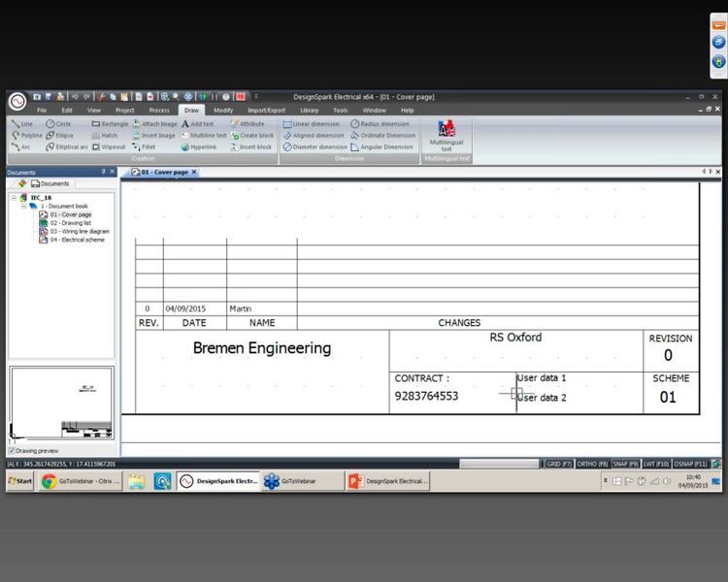Viewport: 728px width, 582px height.
Task: Toggle GRID (F7) in the status bar
Action: click(559, 464)
